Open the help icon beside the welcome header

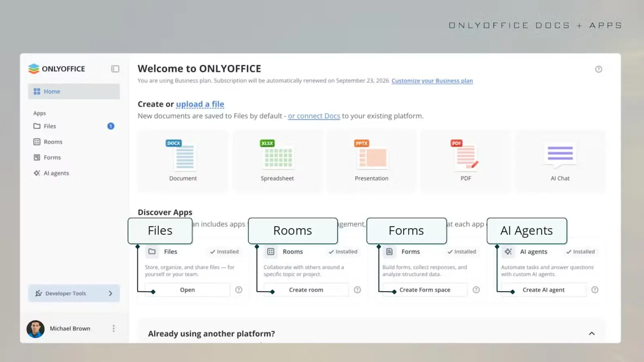(x=599, y=69)
